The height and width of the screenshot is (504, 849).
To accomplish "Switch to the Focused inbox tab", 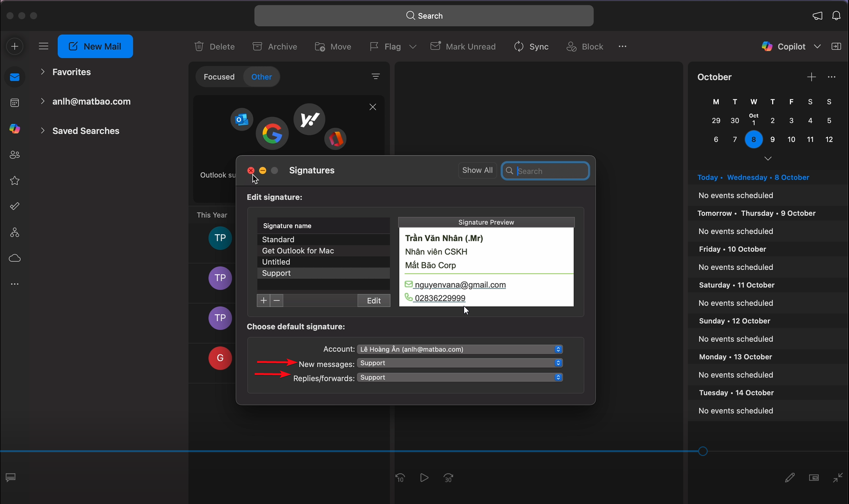I will click(219, 77).
